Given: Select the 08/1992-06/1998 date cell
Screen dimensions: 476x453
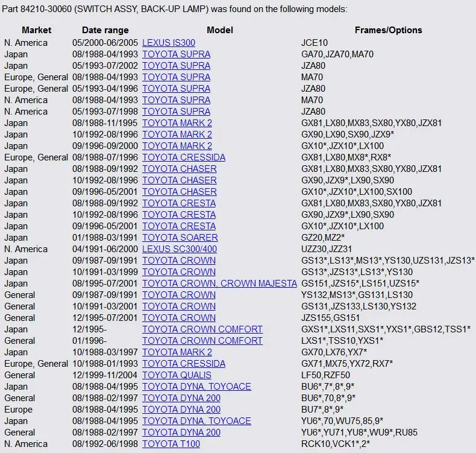Looking at the screenshot, I should pos(105,444).
